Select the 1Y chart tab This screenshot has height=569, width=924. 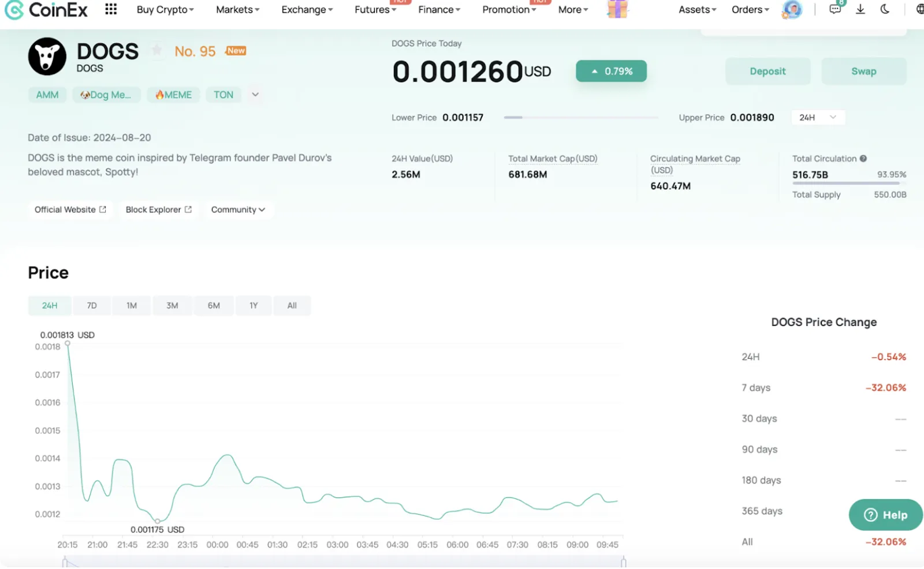[254, 306]
